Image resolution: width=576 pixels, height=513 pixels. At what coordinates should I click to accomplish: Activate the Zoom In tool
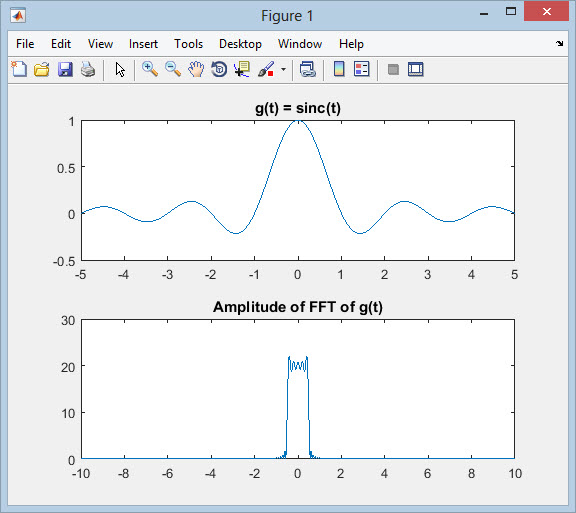point(150,69)
